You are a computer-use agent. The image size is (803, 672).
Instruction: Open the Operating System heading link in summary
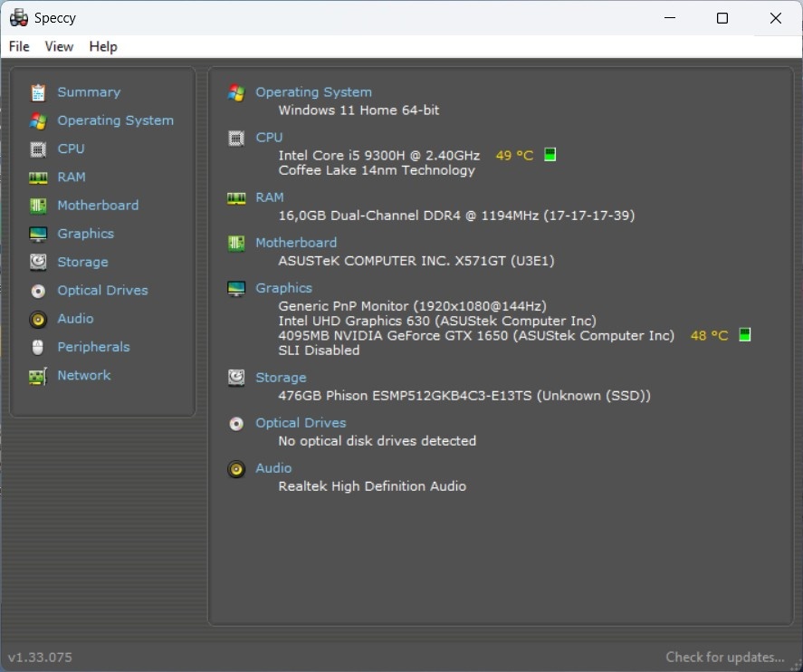(313, 92)
